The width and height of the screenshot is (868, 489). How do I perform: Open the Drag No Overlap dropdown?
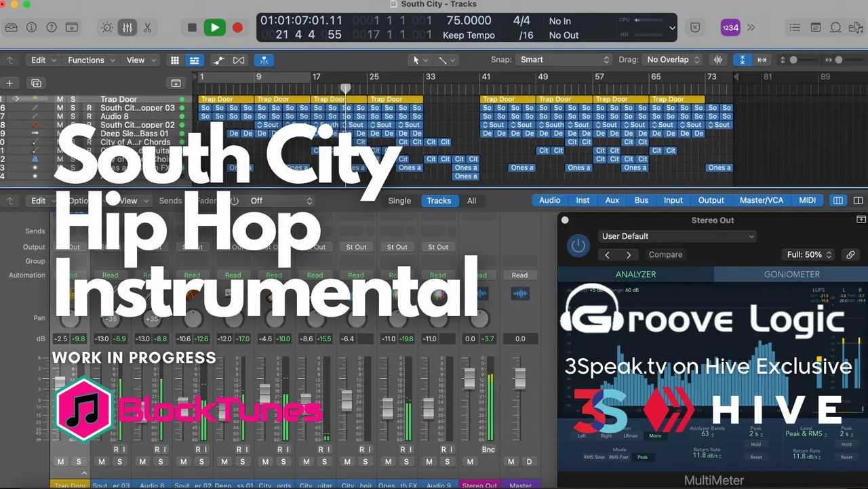click(x=673, y=60)
